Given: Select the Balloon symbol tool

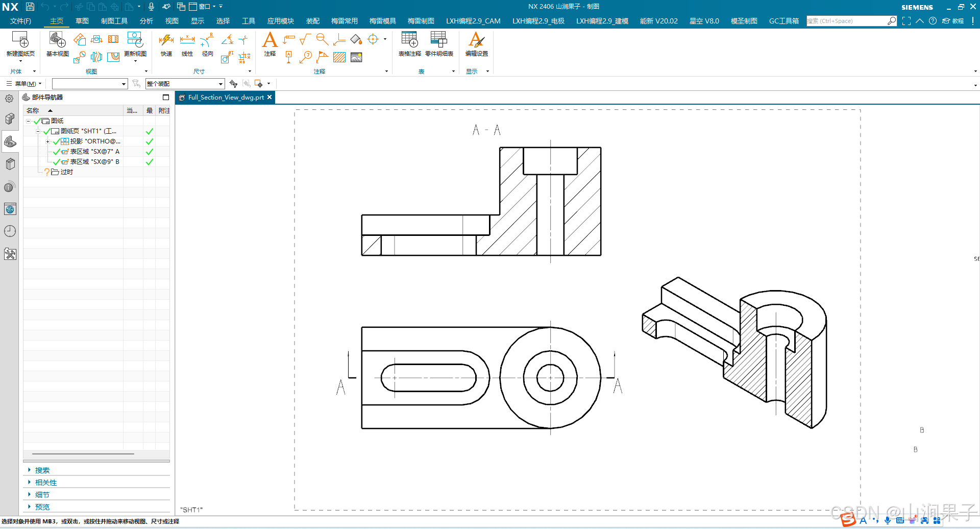Looking at the screenshot, I should point(306,57).
